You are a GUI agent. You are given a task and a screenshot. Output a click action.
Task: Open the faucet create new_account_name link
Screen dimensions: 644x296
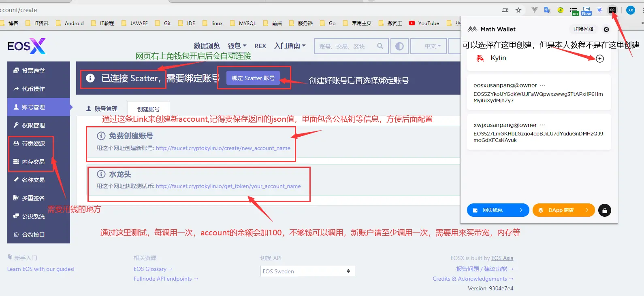(x=223, y=148)
